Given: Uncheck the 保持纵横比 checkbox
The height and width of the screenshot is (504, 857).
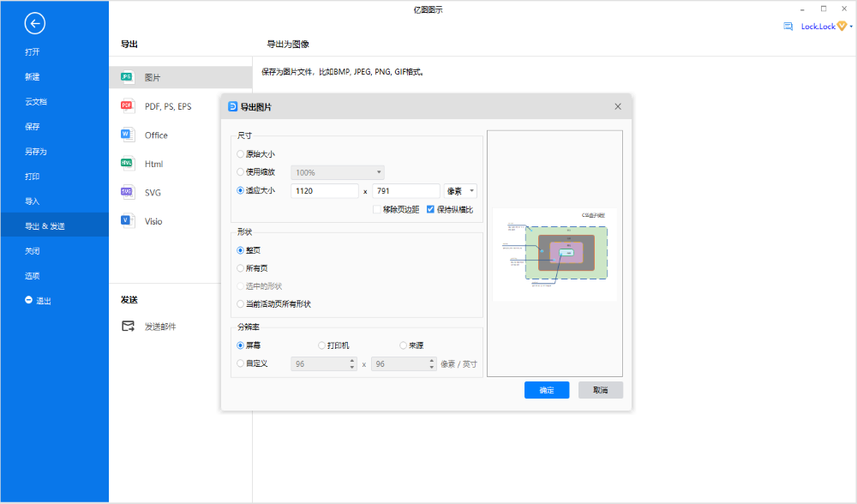Looking at the screenshot, I should [x=430, y=209].
